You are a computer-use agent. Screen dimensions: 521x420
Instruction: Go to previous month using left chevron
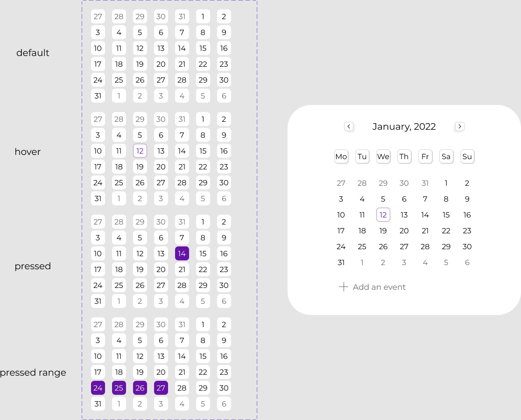[x=349, y=126]
